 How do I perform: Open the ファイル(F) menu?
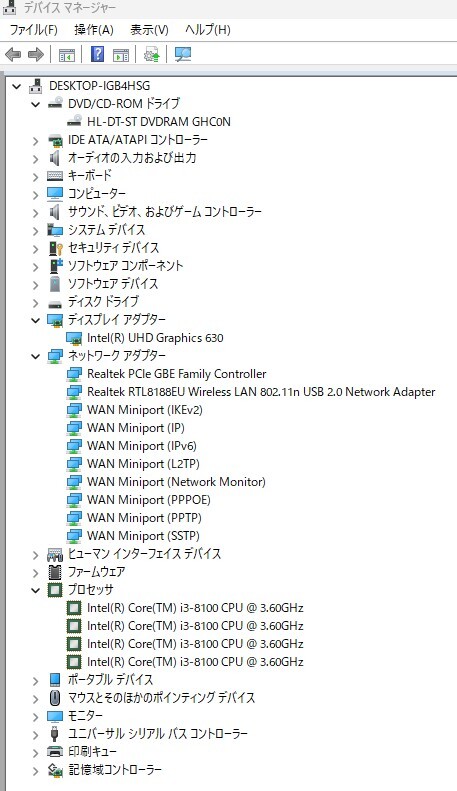(34, 30)
